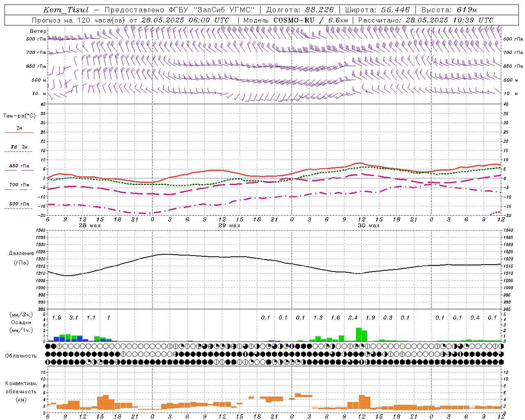The image size is (525, 420).
Task: Click the 3.1 precipitation total
Action: tap(73, 317)
